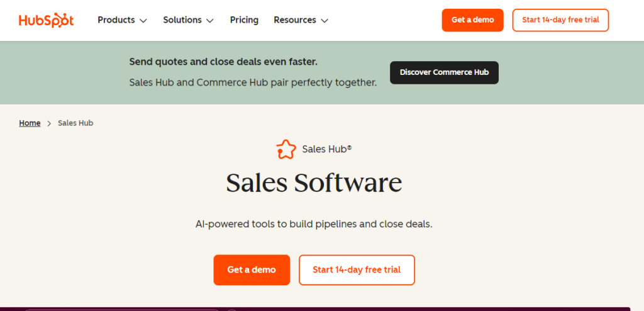Open the Solutions menu label
Screen dimensions: 644x311
(182, 20)
